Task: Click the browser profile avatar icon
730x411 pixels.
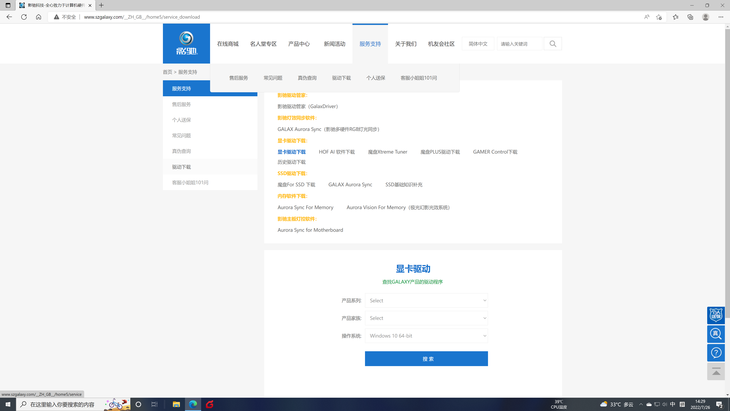Action: click(x=705, y=17)
